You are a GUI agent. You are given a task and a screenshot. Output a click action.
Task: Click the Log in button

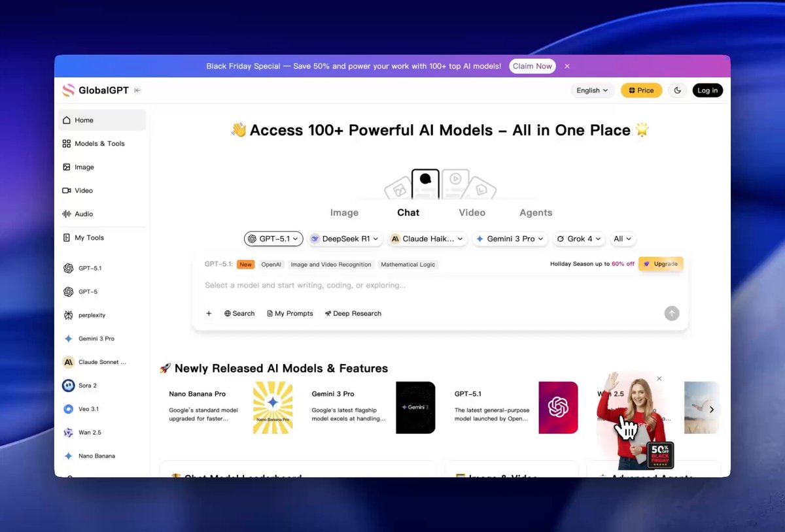(x=707, y=91)
